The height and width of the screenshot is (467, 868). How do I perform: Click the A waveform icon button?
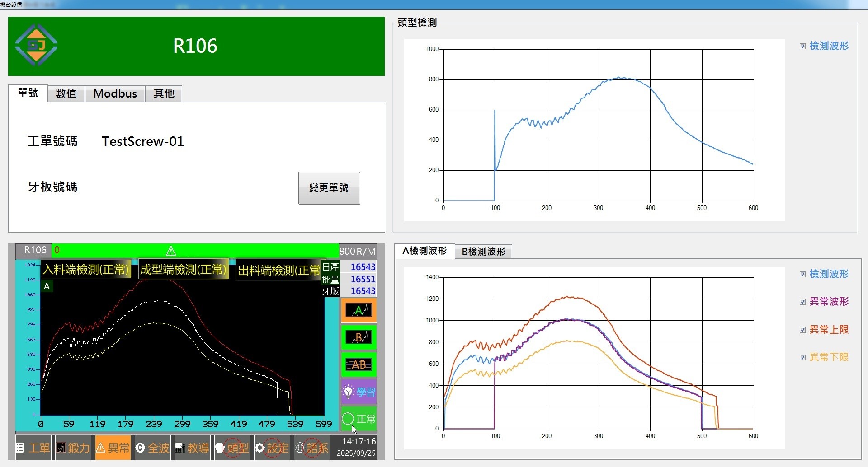[x=359, y=310]
